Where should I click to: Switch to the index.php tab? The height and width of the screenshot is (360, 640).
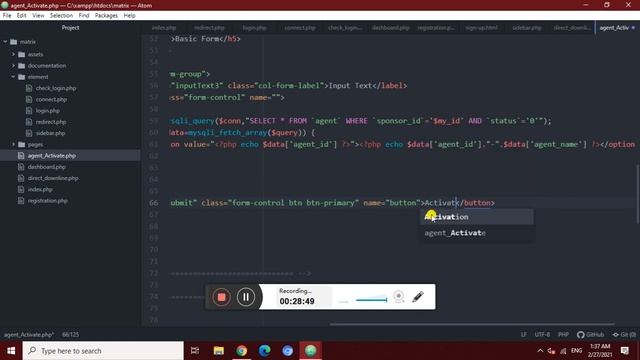(164, 28)
